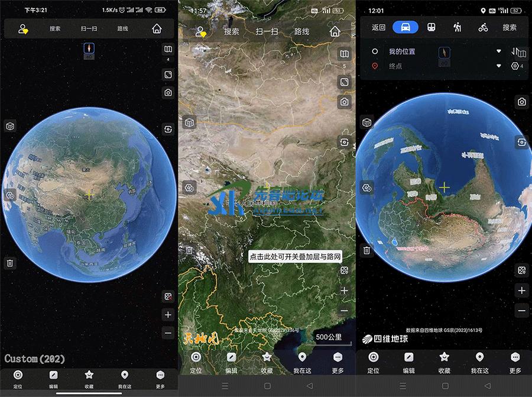Toggle map layer icon on the left phone
Screen dimensions: 532x397
click(x=168, y=50)
